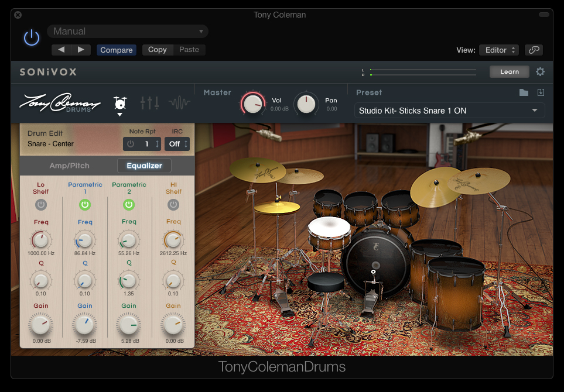Go to the previous preset arrow
The height and width of the screenshot is (392, 564).
click(61, 50)
